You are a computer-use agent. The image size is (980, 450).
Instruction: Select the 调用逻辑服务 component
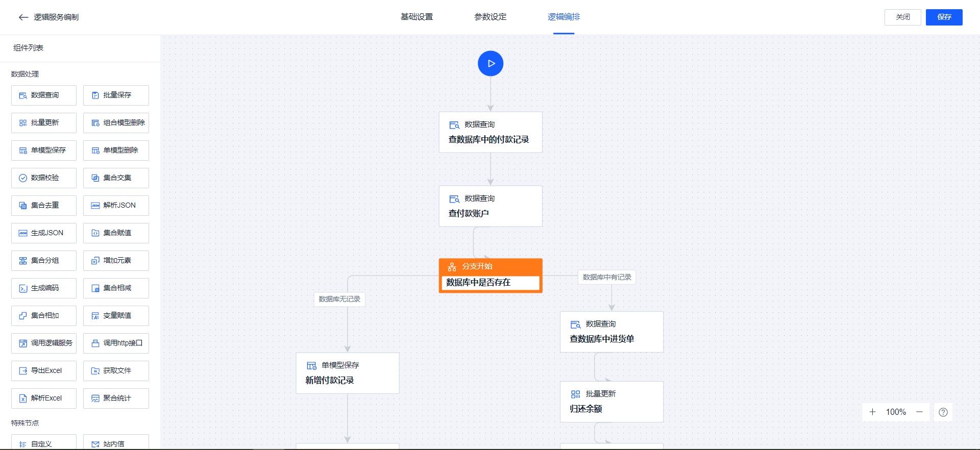click(x=44, y=343)
